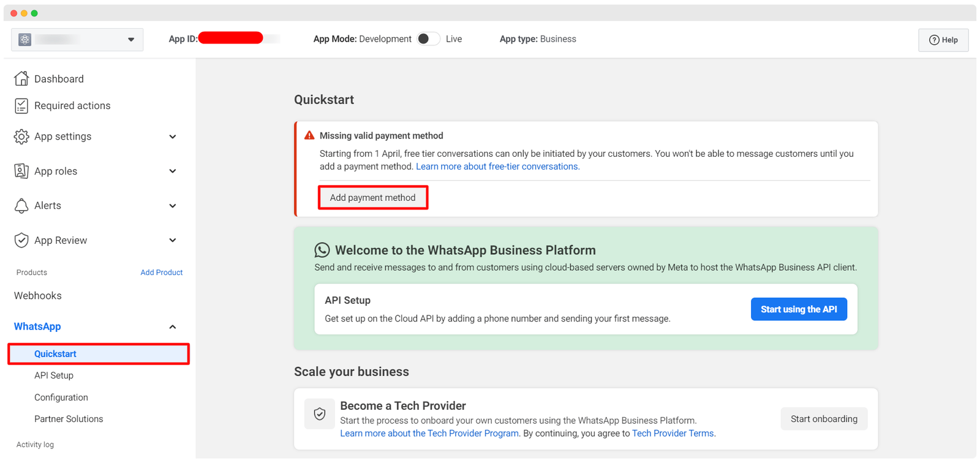Toggle App Mode from Development to Live
This screenshot has height=463, width=980.
(428, 39)
